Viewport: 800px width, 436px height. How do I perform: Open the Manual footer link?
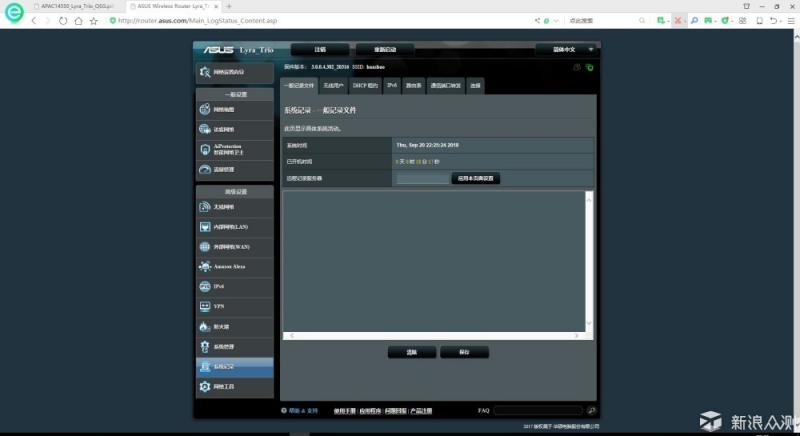345,411
